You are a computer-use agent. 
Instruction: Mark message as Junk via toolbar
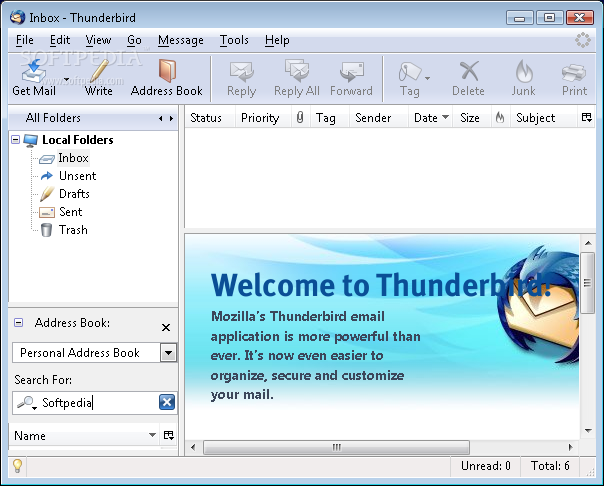[x=523, y=78]
